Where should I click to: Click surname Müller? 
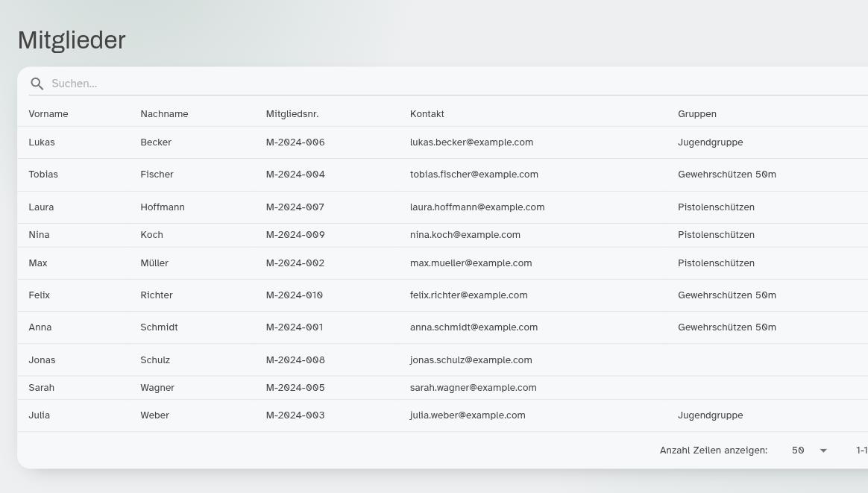[154, 263]
